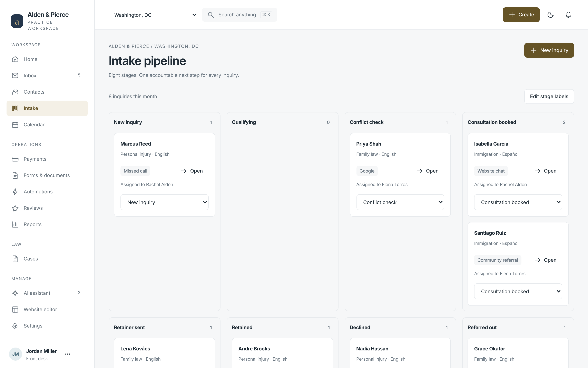
Task: Click the Website chat tag
Action: click(x=491, y=171)
